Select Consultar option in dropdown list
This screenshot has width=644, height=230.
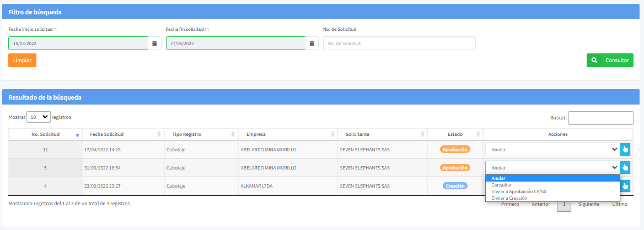[501, 185]
